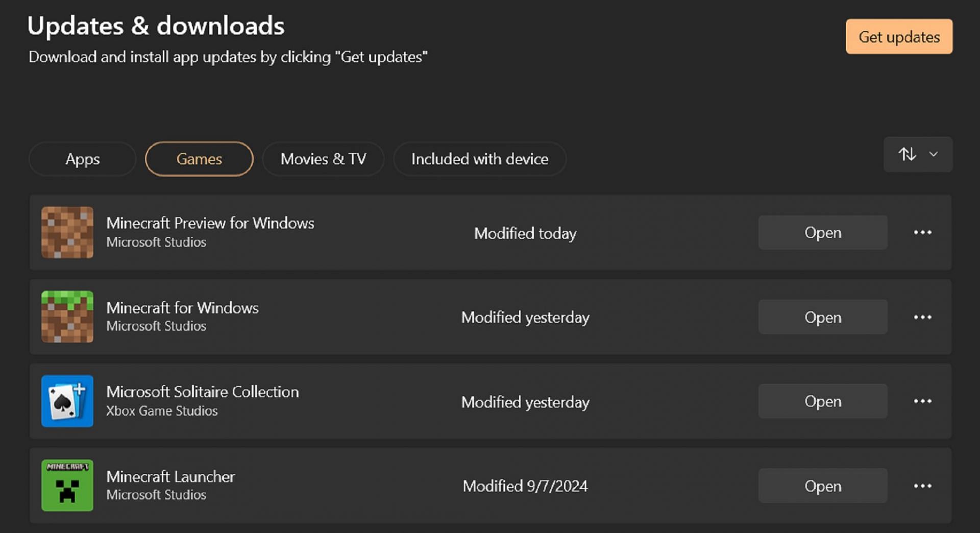Click the Minecraft for Windows grass block icon

(67, 317)
